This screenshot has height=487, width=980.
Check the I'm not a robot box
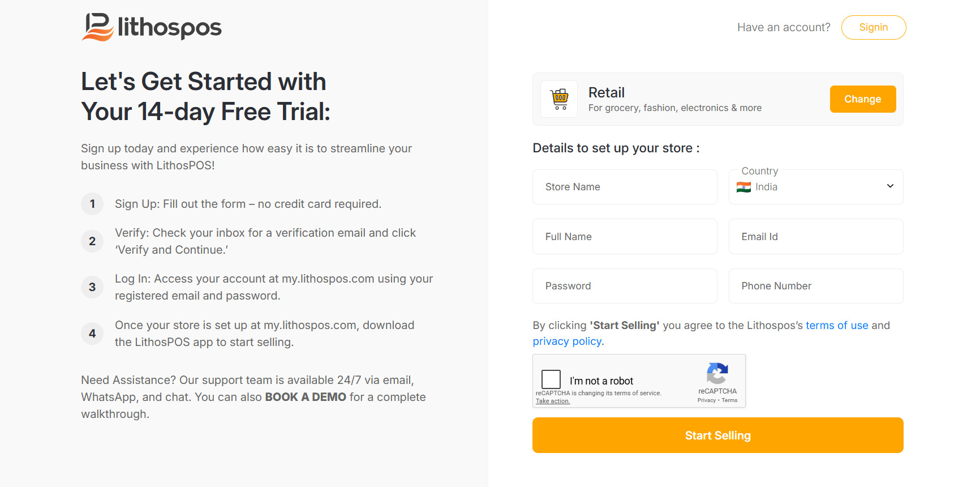point(551,379)
